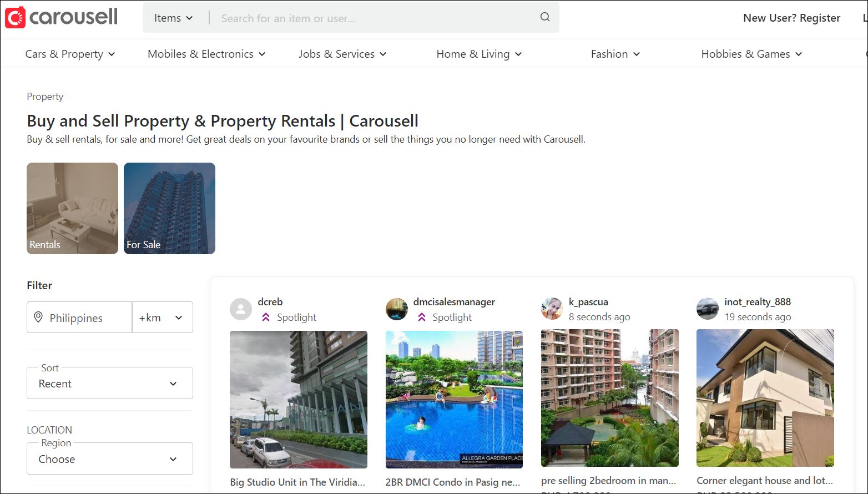The image size is (868, 494).
Task: Select the For Sale category tile
Action: 169,208
